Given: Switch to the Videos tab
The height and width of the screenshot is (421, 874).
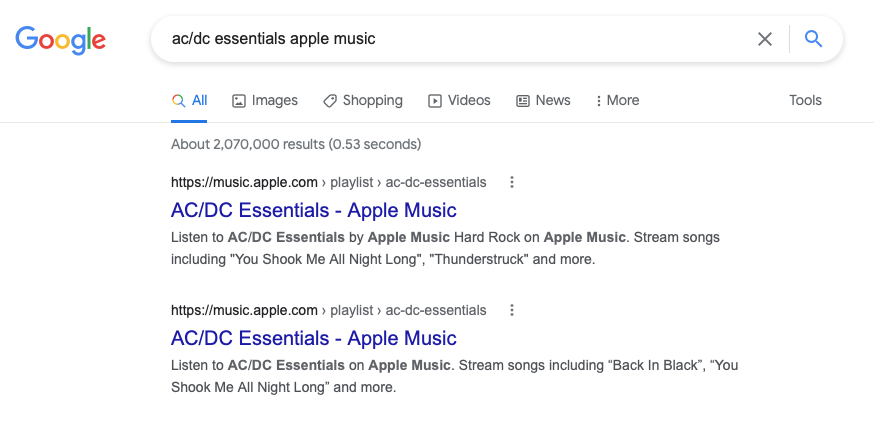Looking at the screenshot, I should point(459,100).
